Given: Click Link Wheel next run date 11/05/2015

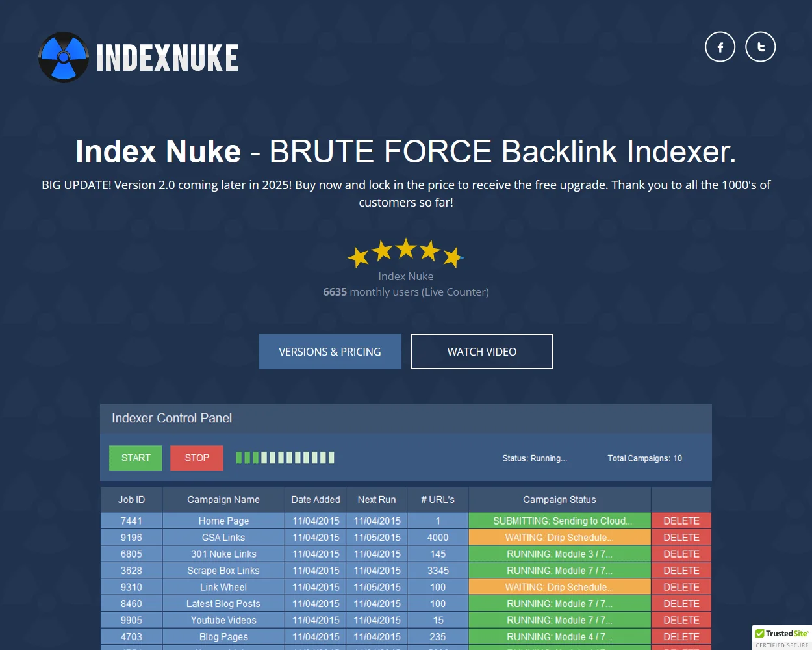Looking at the screenshot, I should coord(377,587).
